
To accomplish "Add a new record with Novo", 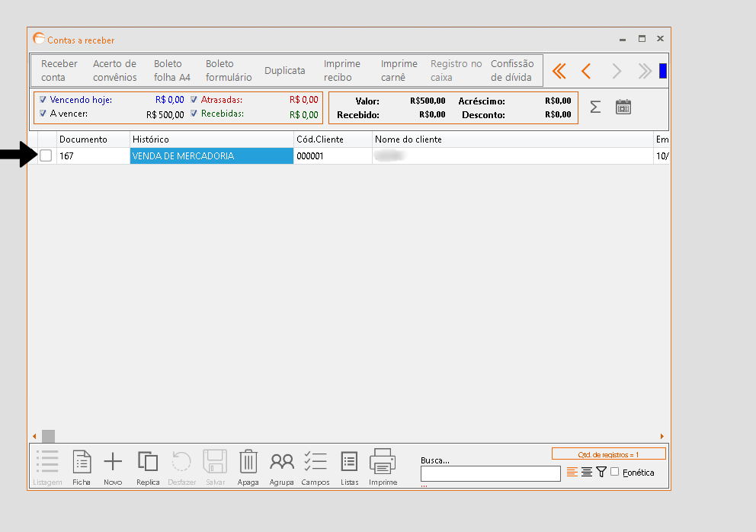I will pos(113,467).
